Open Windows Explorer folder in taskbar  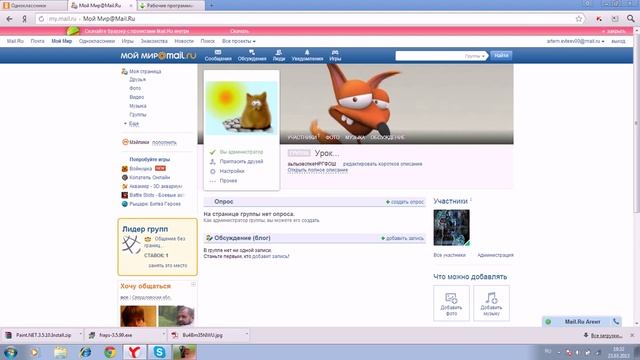coord(61,352)
